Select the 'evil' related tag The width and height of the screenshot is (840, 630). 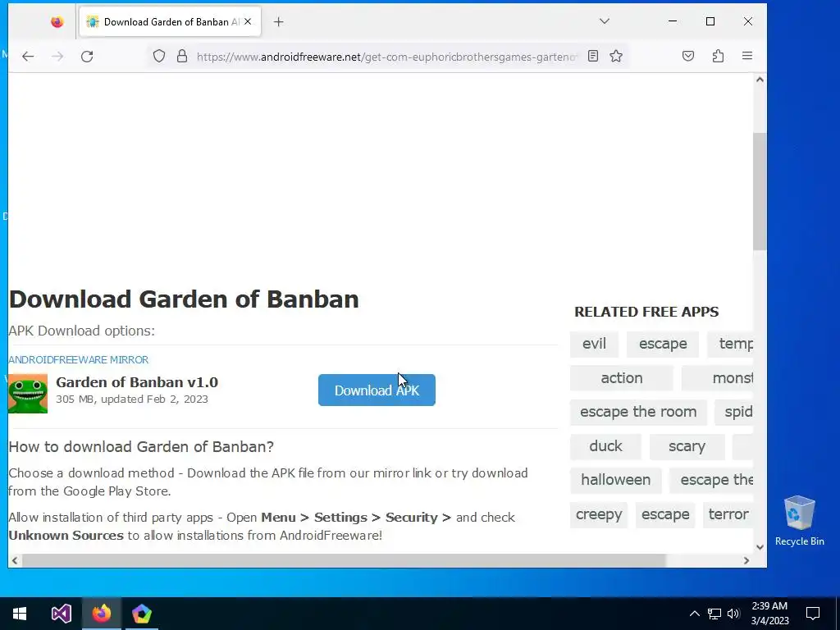[x=594, y=344]
